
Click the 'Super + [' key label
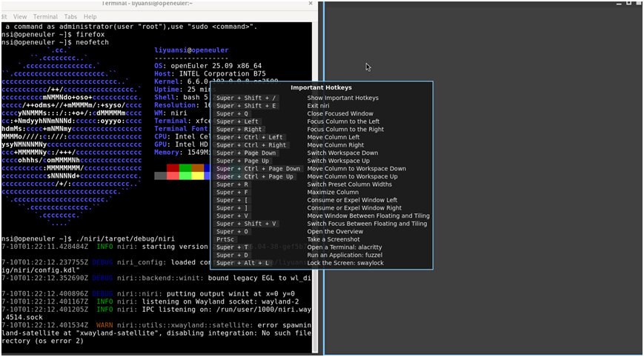232,200
